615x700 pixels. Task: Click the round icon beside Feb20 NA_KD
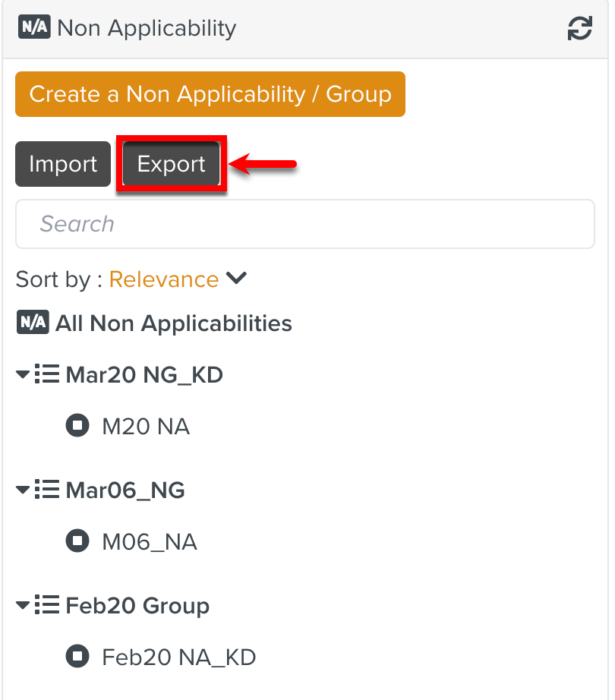click(77, 656)
